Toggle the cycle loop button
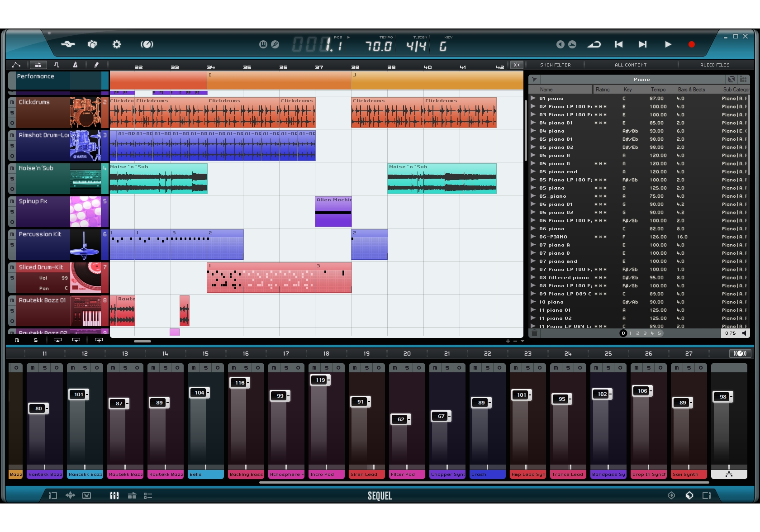This screenshot has height=532, width=760. click(x=594, y=44)
